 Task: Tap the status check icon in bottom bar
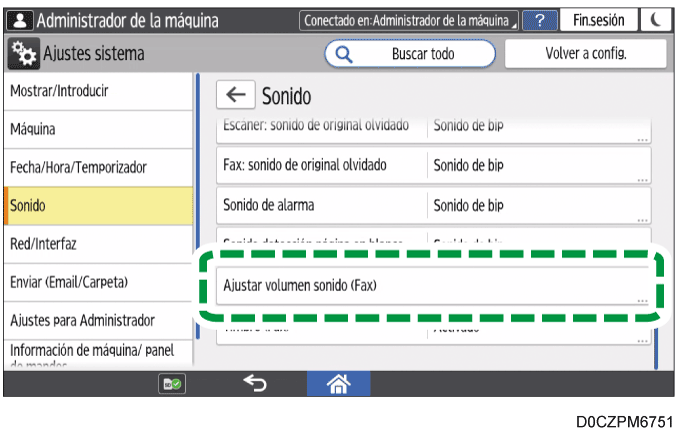pyautogui.click(x=168, y=382)
